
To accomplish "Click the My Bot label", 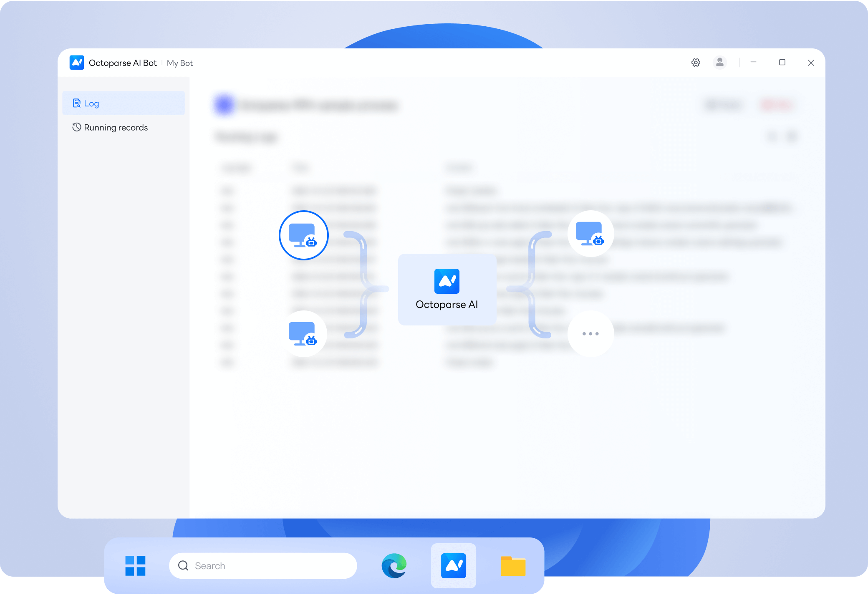I will point(180,63).
